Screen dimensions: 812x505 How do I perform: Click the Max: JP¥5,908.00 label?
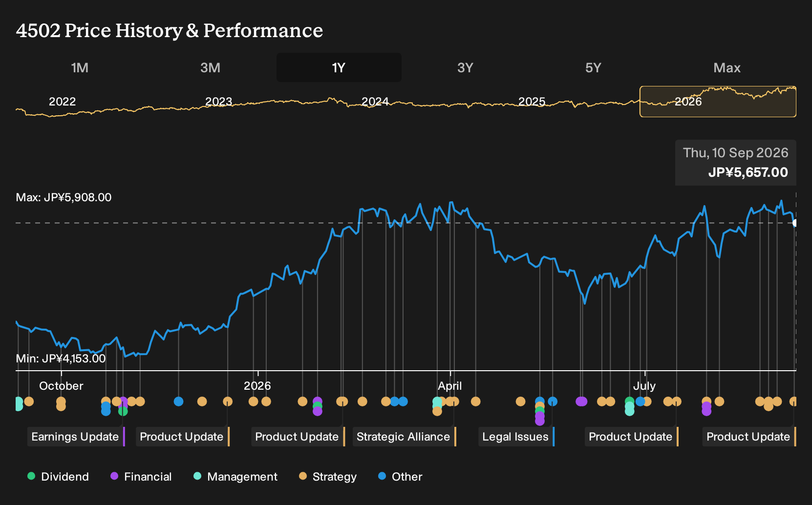64,197
